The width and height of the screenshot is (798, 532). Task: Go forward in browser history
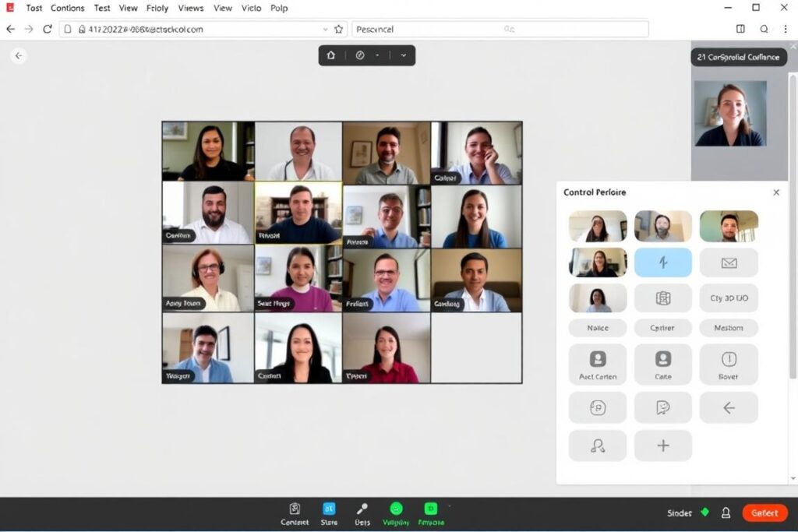(29, 29)
